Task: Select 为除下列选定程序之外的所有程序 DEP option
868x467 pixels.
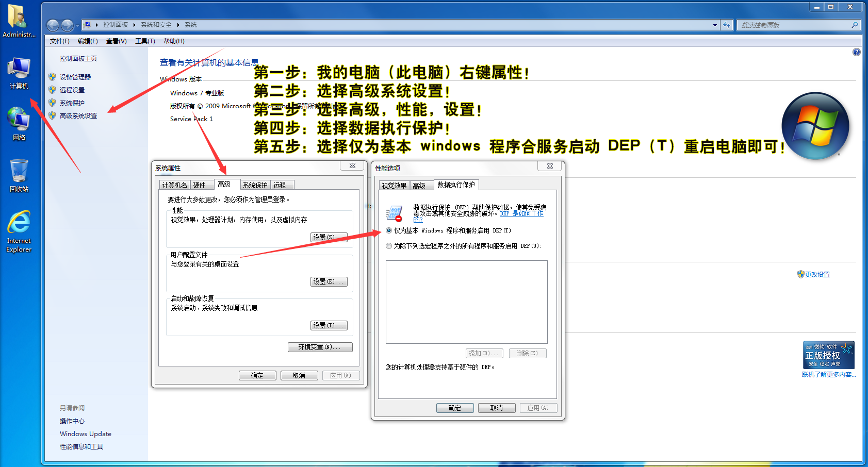Action: click(x=389, y=246)
